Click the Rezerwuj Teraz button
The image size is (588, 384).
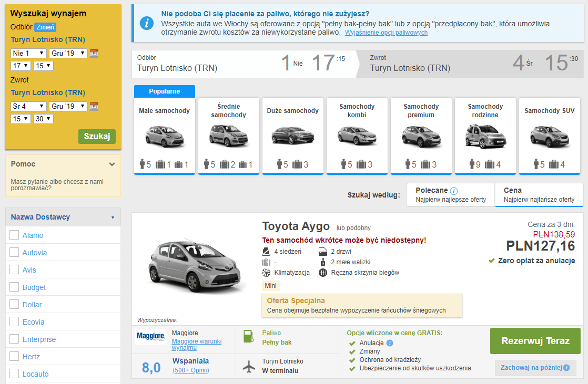coord(535,340)
